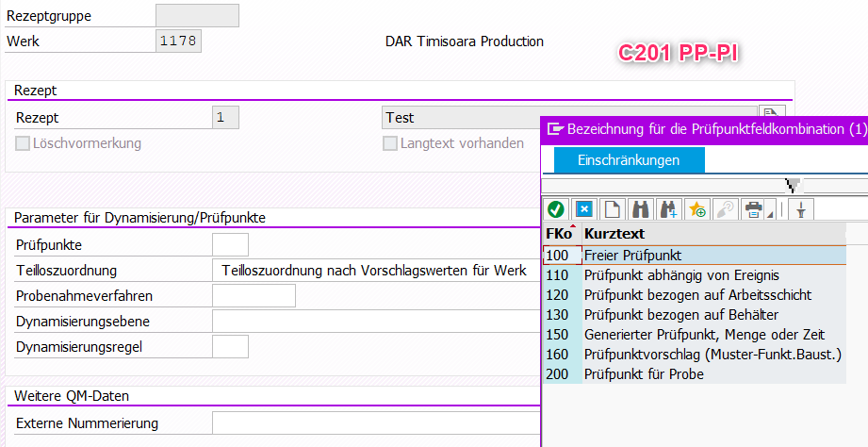Click the blank page new entry icon
Screen dimensions: 868x447
[612, 208]
